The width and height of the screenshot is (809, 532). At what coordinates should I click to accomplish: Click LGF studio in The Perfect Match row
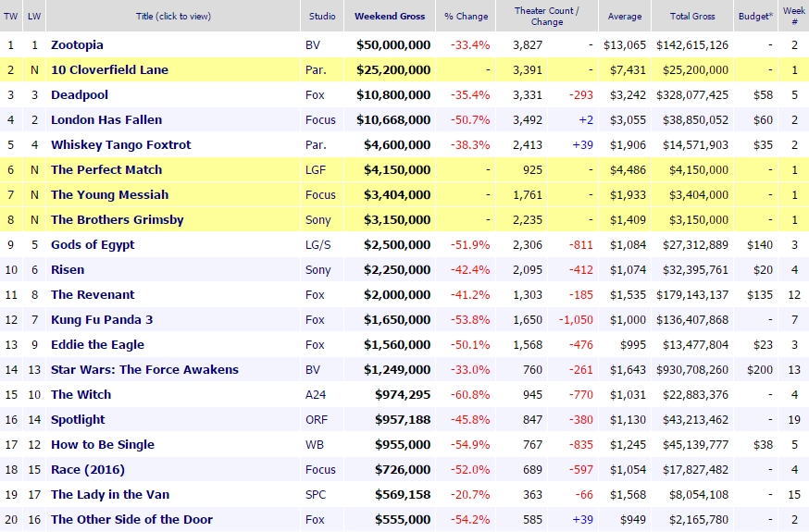click(x=316, y=169)
